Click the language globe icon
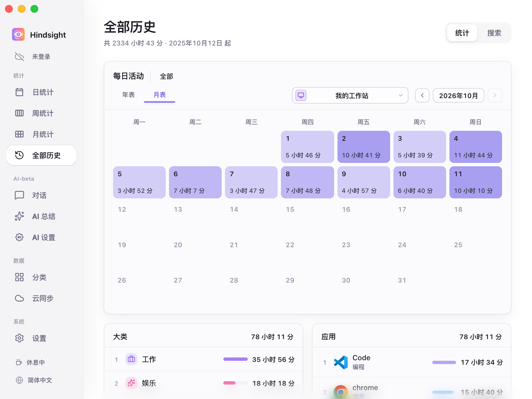The width and height of the screenshot is (532, 399). click(x=19, y=380)
